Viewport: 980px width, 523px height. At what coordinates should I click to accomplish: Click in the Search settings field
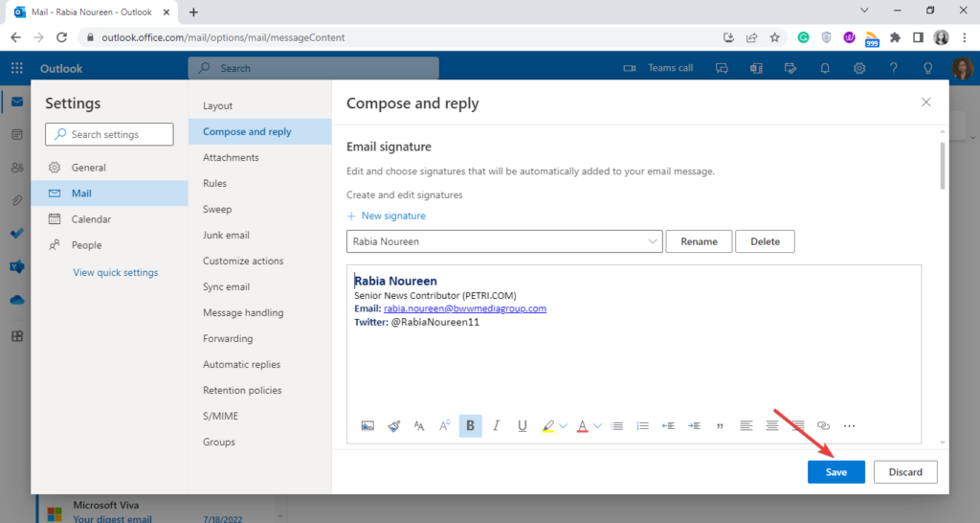point(109,134)
